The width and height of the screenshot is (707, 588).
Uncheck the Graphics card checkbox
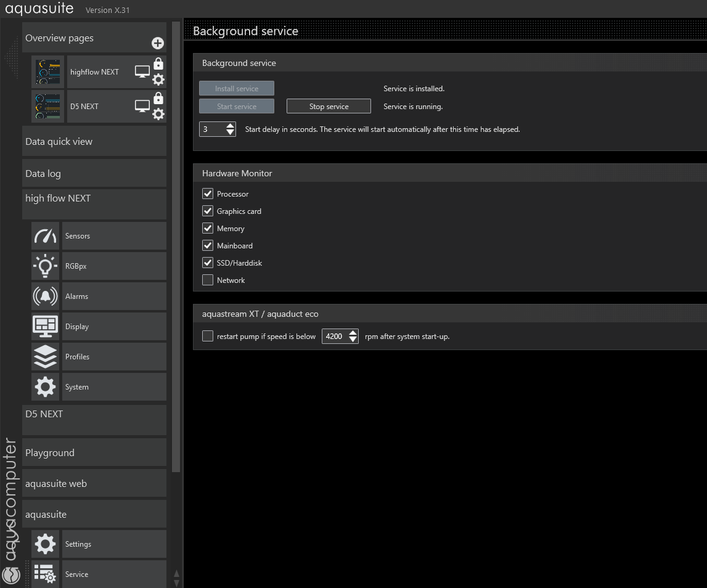coord(208,211)
